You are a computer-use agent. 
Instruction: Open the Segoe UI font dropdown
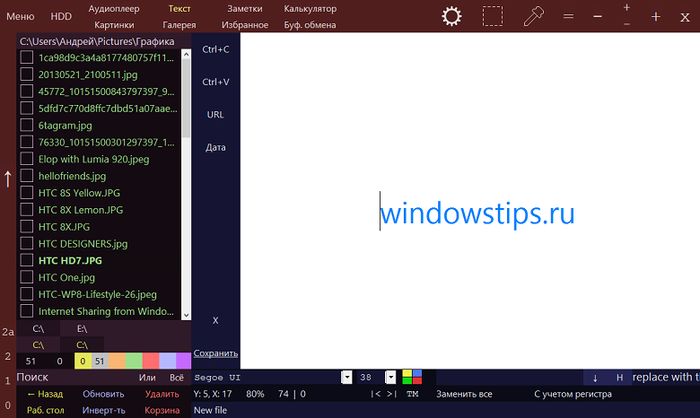pos(347,377)
